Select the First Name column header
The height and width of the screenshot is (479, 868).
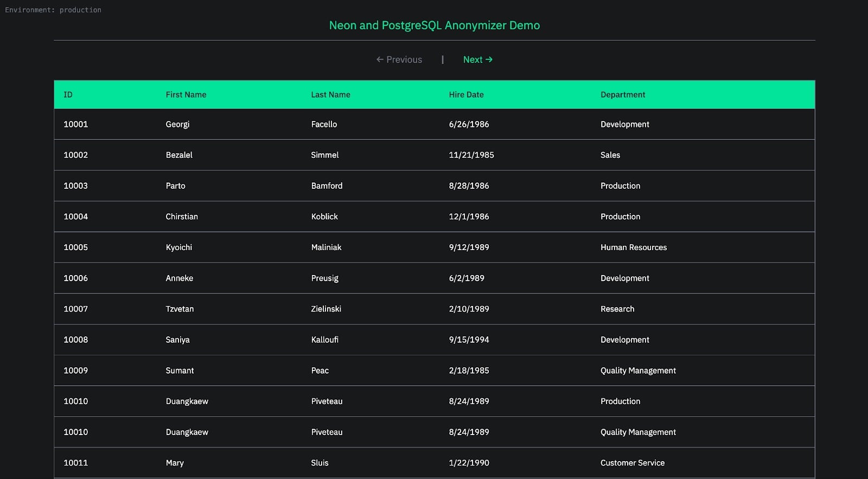186,94
